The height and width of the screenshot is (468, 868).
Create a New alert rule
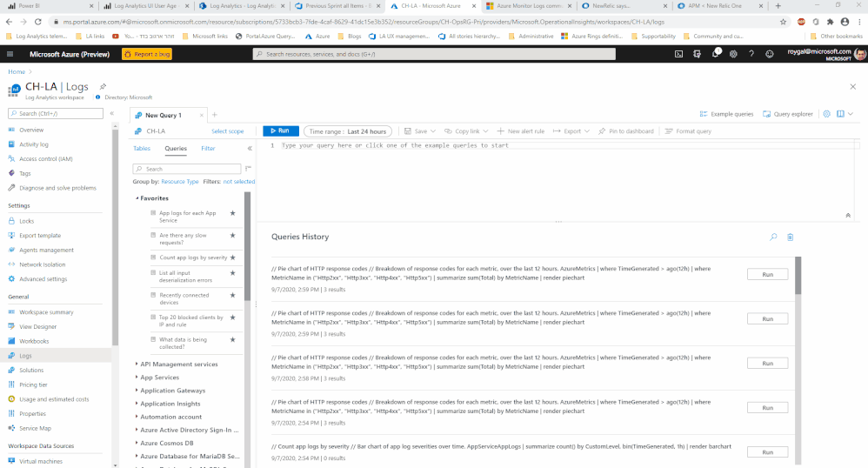[520, 131]
